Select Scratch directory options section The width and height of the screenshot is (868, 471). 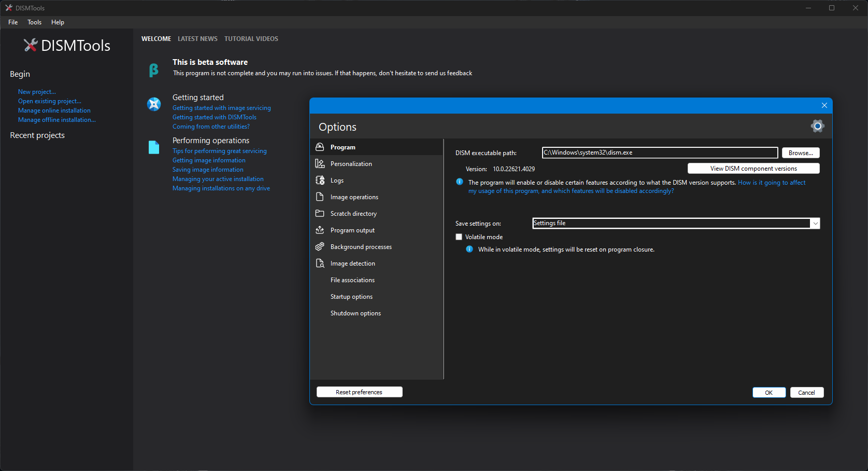377,213
